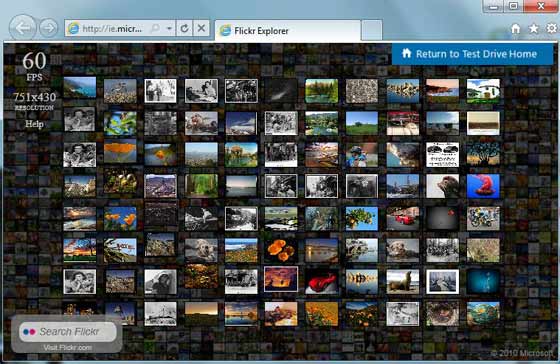
Task: Open the cyclist in blue jersey thumbnail
Action: pos(362,154)
